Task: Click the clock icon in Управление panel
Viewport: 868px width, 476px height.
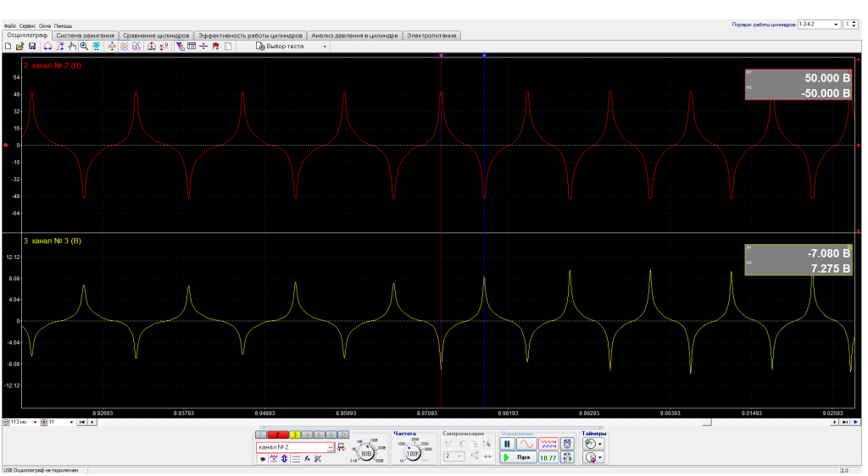Action: [x=567, y=444]
